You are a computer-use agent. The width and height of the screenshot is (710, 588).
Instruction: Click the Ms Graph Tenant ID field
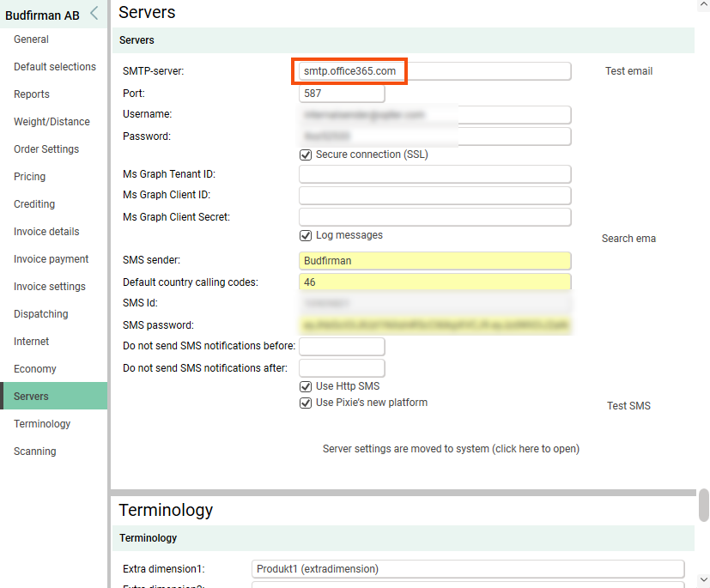pyautogui.click(x=434, y=174)
